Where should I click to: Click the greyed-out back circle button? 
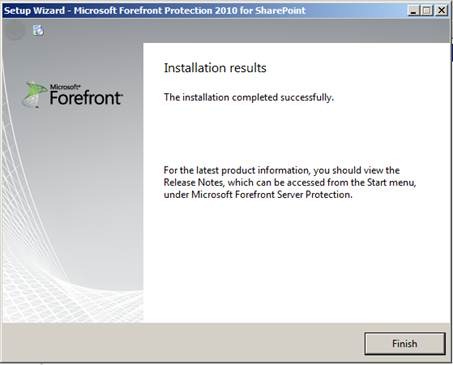click(x=15, y=31)
